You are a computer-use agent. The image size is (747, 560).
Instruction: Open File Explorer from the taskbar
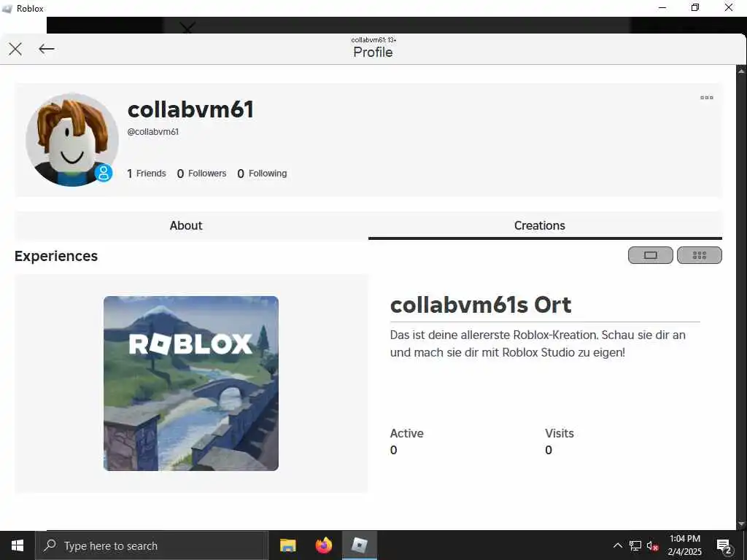click(x=287, y=545)
